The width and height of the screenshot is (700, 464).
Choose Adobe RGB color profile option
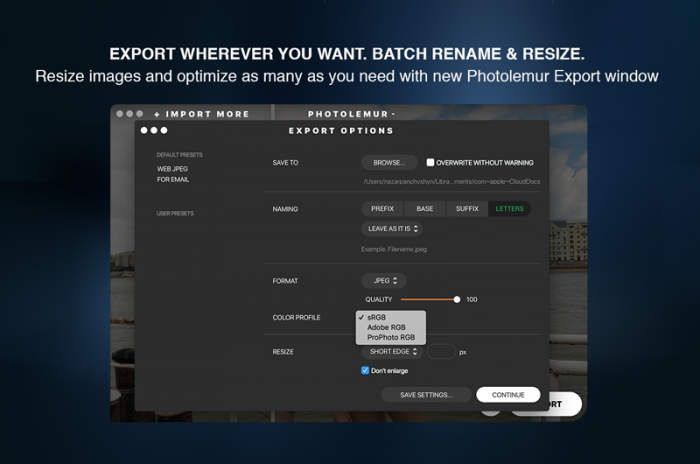391,327
